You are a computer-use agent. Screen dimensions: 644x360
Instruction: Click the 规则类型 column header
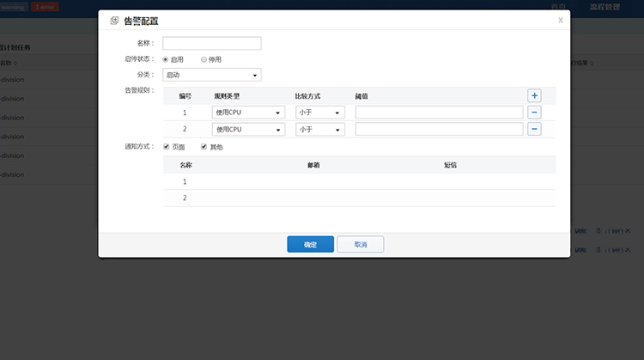[x=227, y=96]
